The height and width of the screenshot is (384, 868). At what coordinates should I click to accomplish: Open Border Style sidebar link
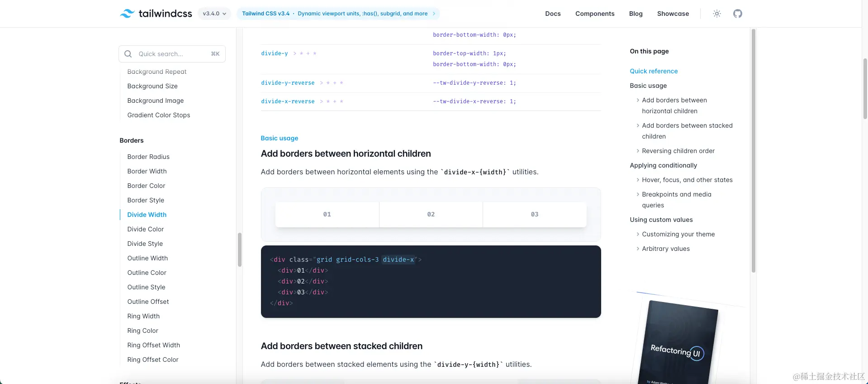pos(146,200)
